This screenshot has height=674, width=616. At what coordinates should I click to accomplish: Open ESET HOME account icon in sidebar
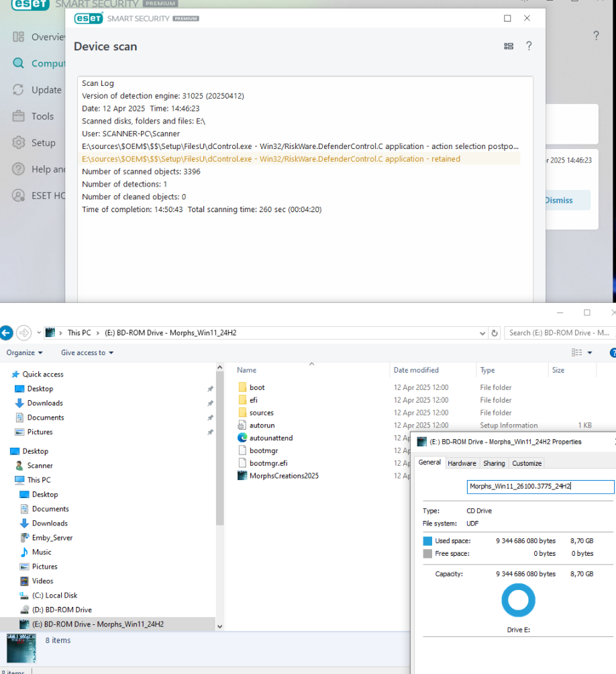tap(18, 195)
